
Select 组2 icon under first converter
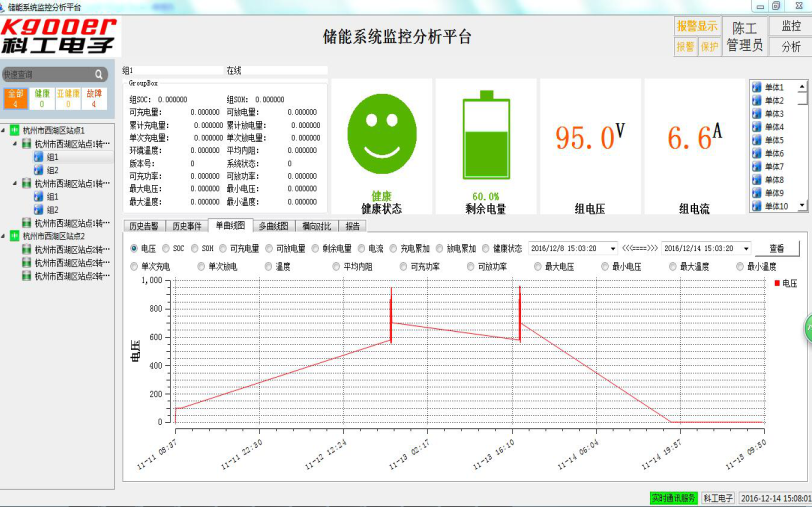point(39,170)
